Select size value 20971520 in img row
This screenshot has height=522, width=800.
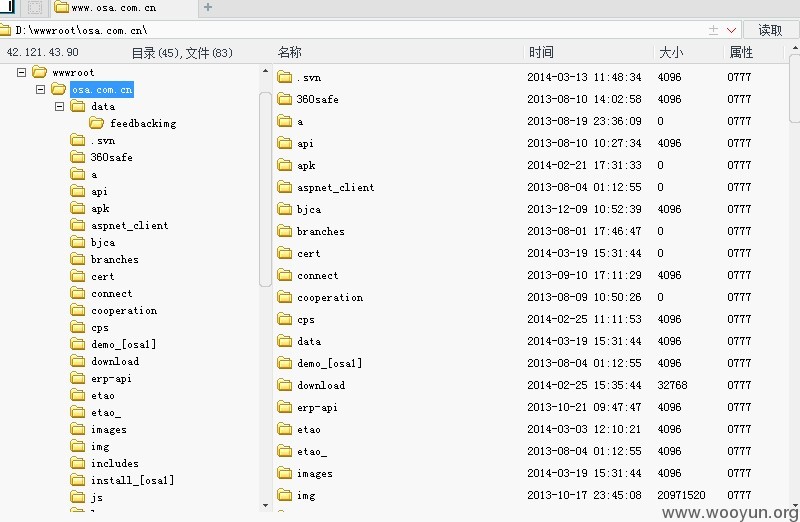tap(681, 495)
